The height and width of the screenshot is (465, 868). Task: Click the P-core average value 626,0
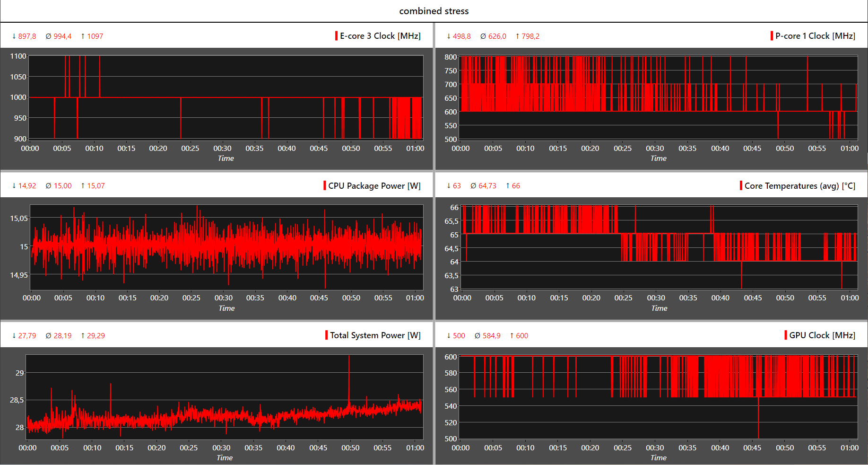click(497, 36)
